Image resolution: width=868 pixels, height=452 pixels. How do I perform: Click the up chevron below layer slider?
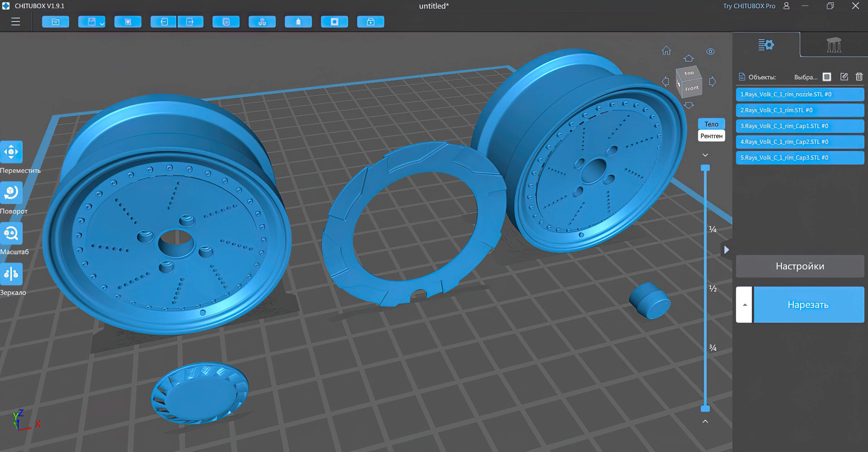click(705, 421)
